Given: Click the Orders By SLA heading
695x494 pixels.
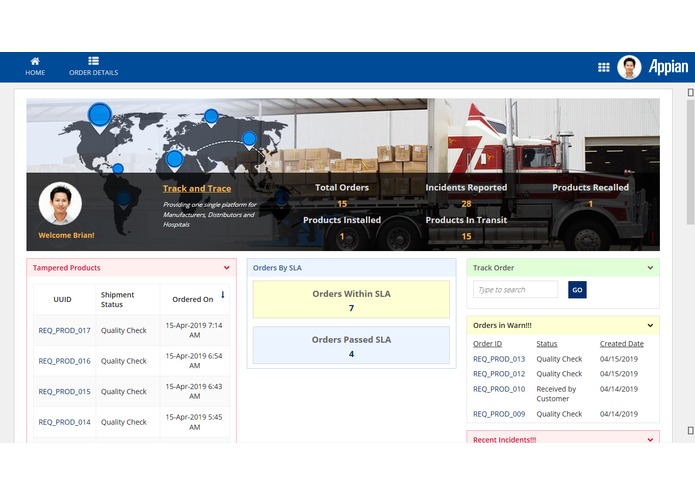Looking at the screenshot, I should 277,268.
